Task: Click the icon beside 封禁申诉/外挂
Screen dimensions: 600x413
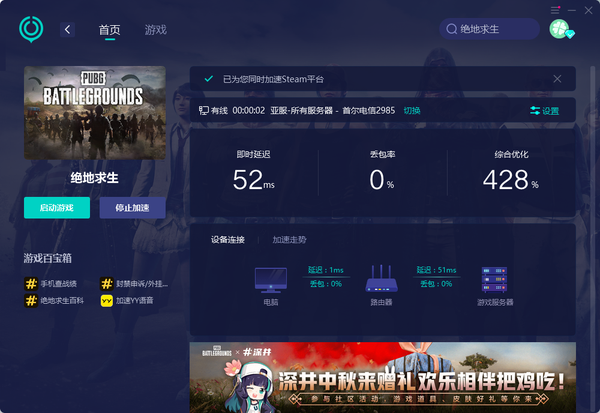Action: [x=107, y=284]
